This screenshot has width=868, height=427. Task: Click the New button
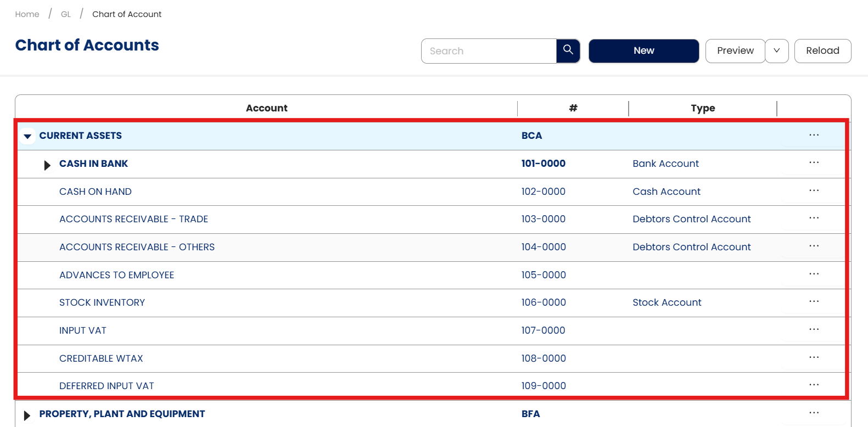click(x=644, y=50)
